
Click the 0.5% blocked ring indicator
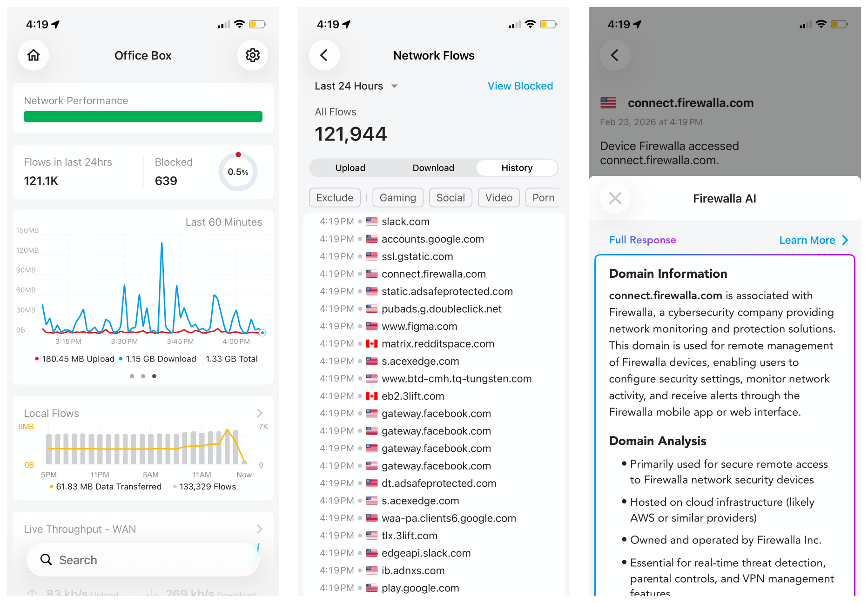(x=238, y=172)
